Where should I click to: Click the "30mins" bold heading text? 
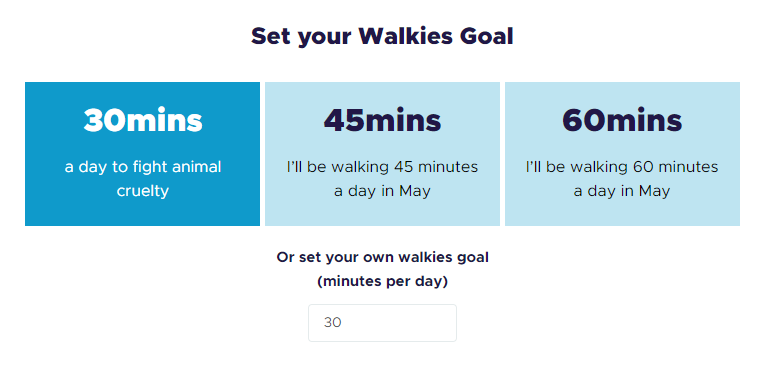pos(143,120)
